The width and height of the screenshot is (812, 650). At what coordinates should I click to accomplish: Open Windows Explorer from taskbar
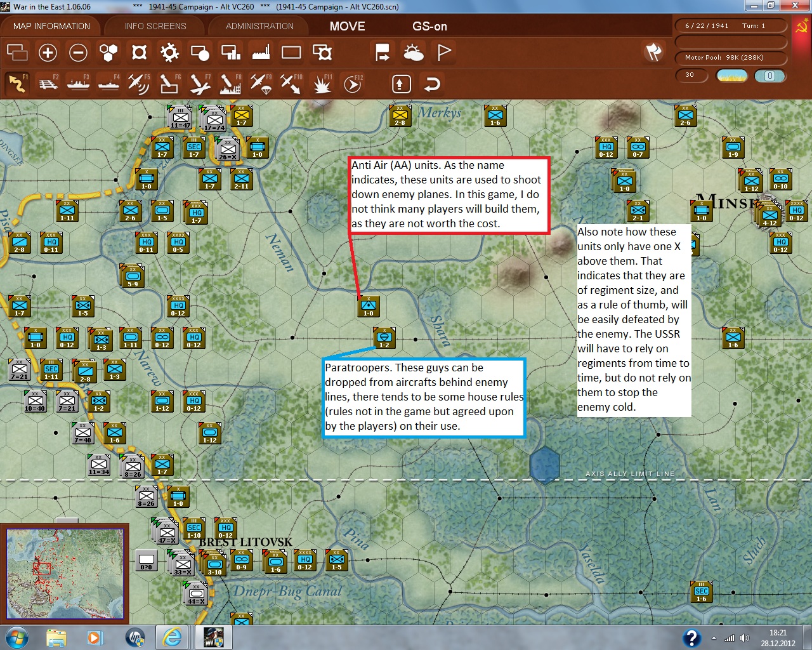click(56, 637)
